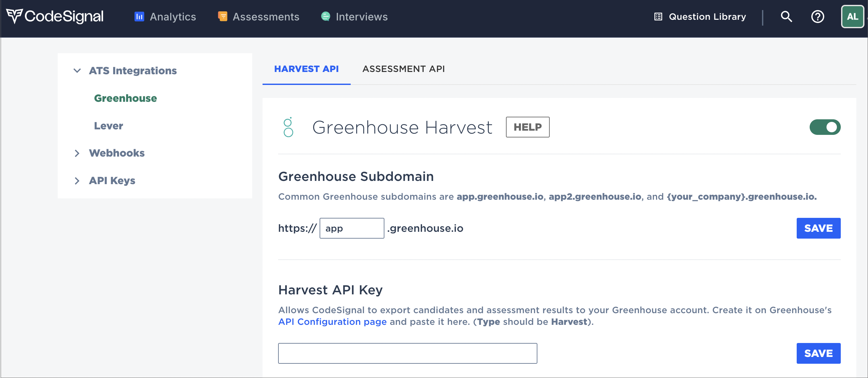Select Lever integration in sidebar
868x378 pixels.
[x=109, y=126]
